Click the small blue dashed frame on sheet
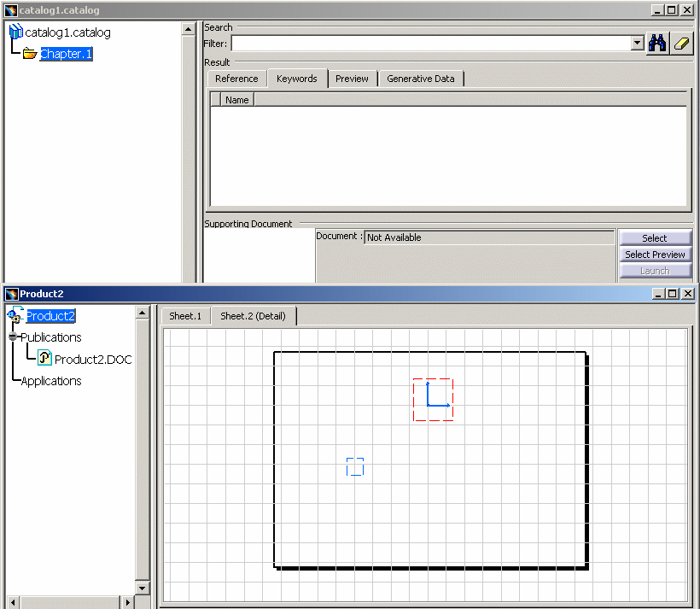700x609 pixels. [x=355, y=466]
